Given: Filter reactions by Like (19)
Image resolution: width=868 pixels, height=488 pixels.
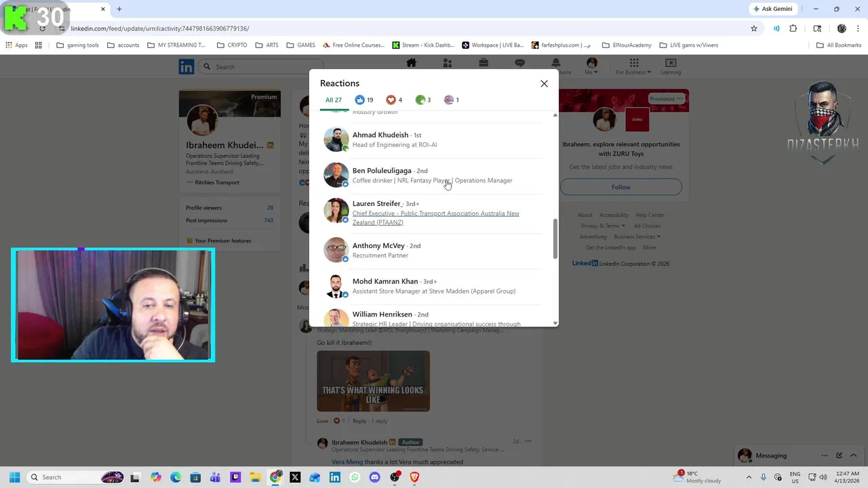Looking at the screenshot, I should point(364,100).
